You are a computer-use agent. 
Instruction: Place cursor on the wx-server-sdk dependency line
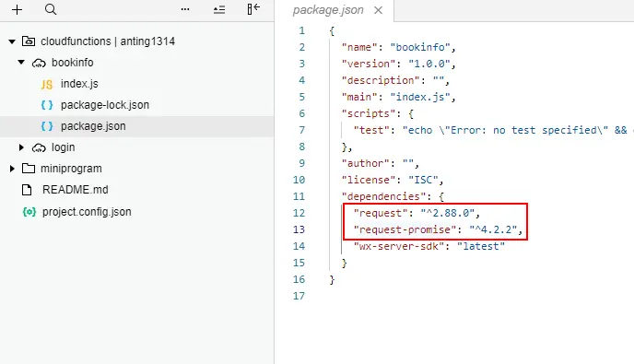pos(429,246)
